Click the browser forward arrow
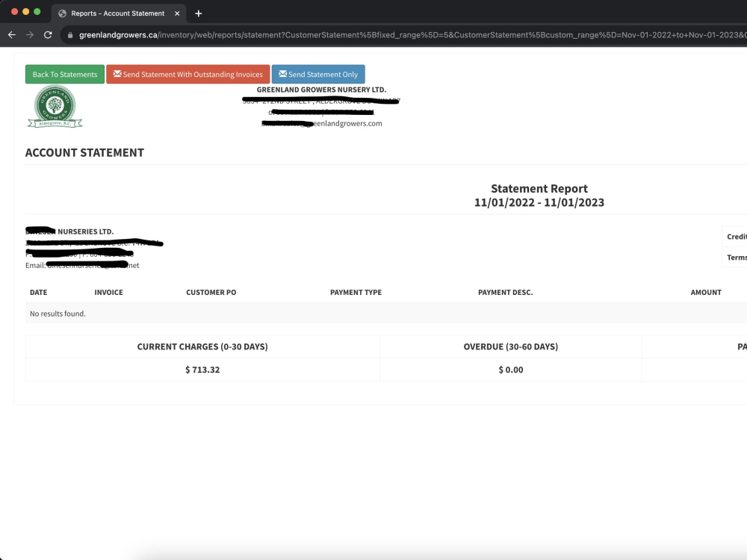 point(30,35)
